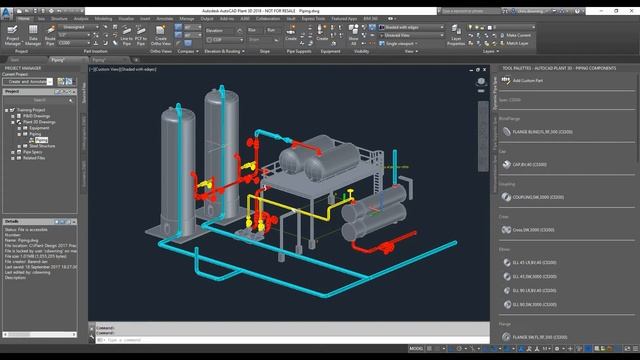The image size is (640, 360).
Task: Toggle the grid display status bar button
Action: 429,349
